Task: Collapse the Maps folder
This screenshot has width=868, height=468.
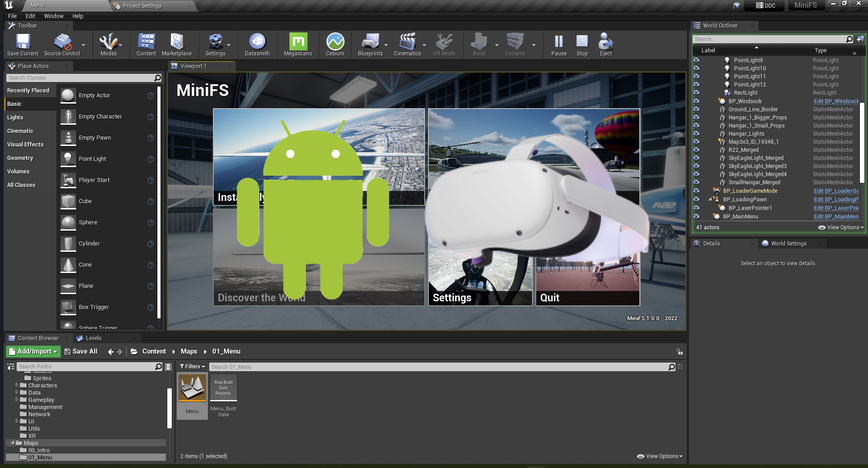Action: tap(13, 443)
